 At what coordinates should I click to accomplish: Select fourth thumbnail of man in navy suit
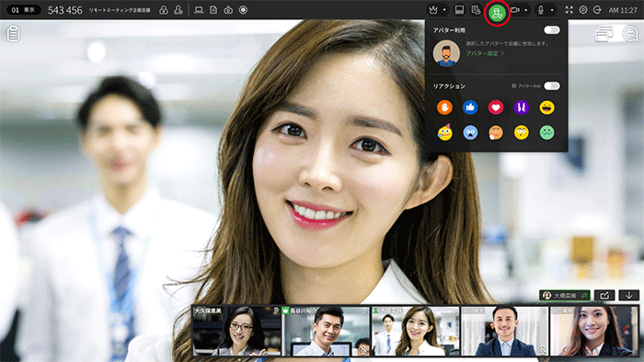point(505,331)
